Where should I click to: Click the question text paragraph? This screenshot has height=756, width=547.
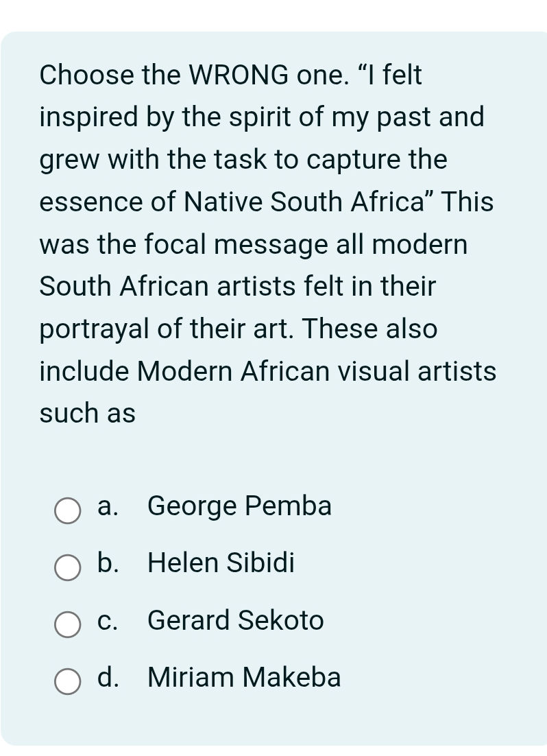(267, 244)
